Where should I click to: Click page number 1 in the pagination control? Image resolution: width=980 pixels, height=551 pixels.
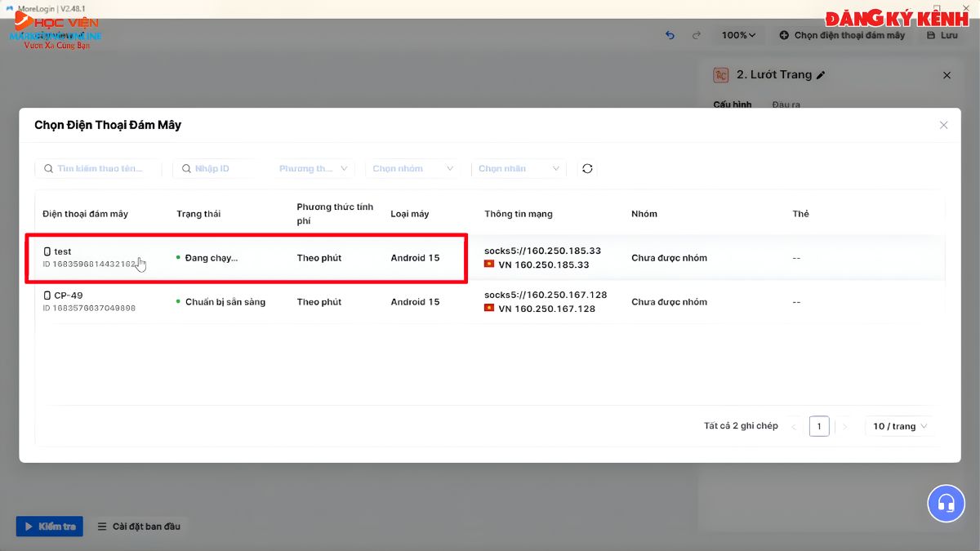(x=819, y=425)
